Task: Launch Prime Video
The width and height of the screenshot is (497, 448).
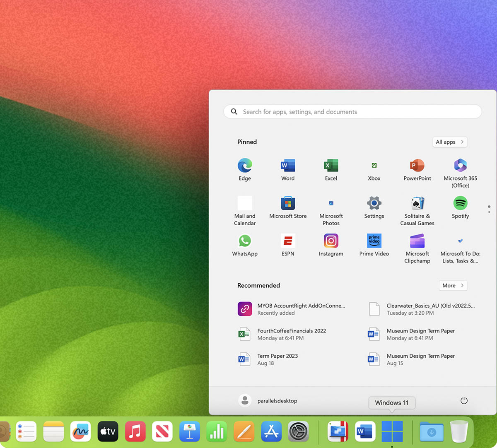Action: (374, 241)
